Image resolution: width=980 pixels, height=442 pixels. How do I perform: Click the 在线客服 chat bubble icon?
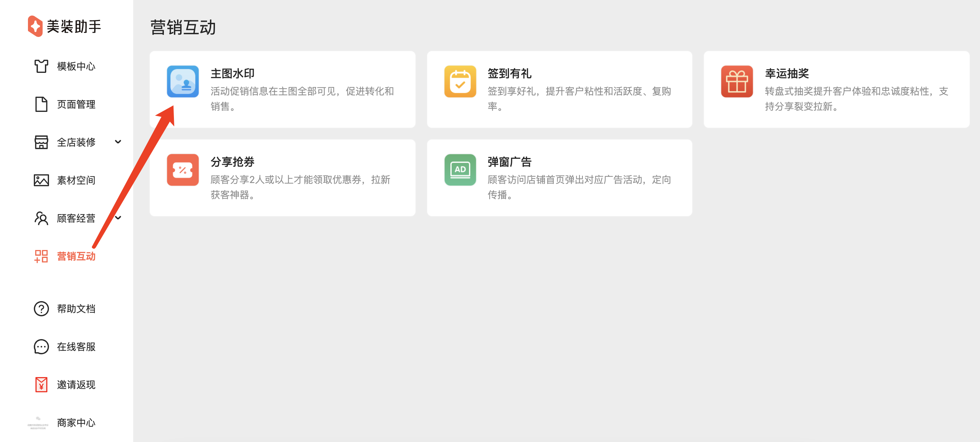point(41,347)
